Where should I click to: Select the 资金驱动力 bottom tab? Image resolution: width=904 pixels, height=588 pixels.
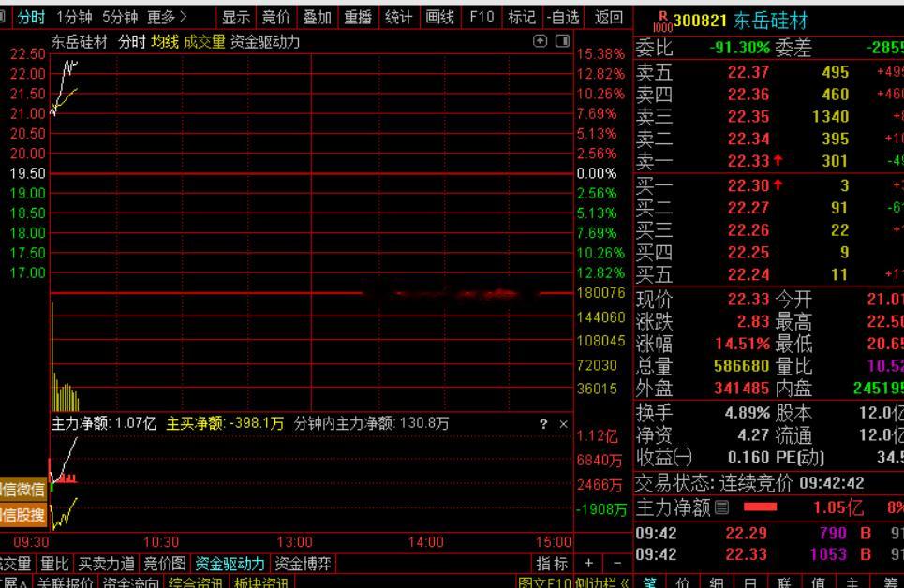pos(230,564)
